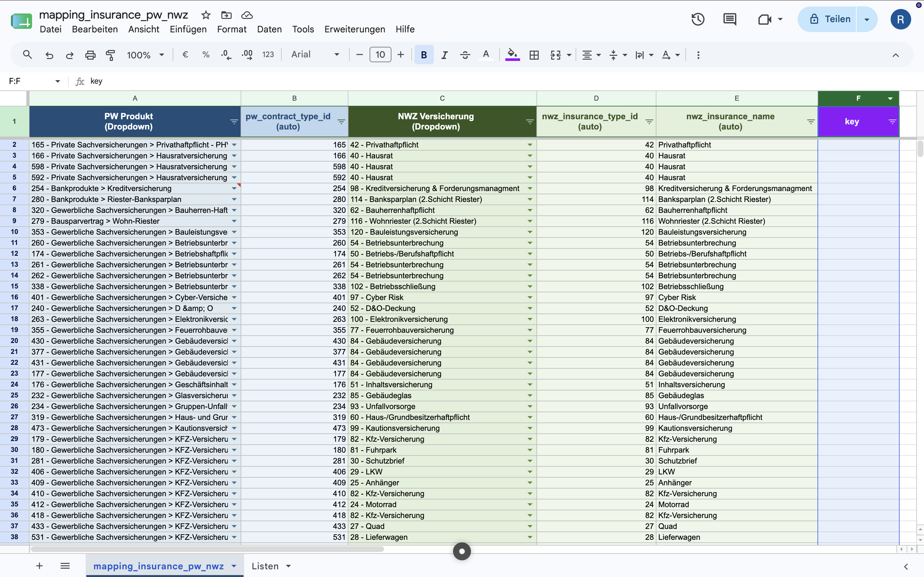Open version history clock icon

(x=698, y=19)
